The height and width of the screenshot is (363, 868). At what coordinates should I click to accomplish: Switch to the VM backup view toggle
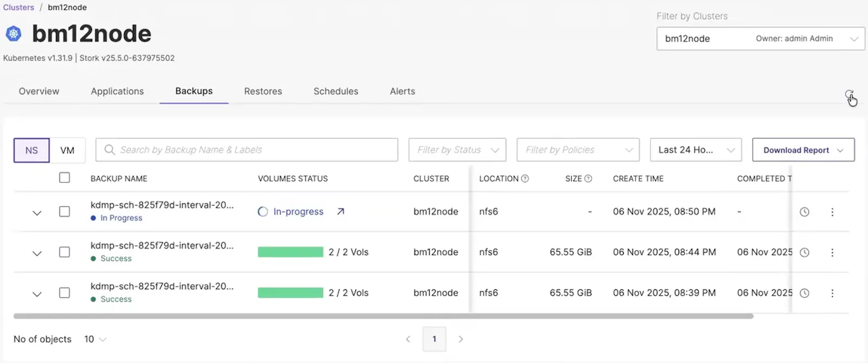point(67,150)
